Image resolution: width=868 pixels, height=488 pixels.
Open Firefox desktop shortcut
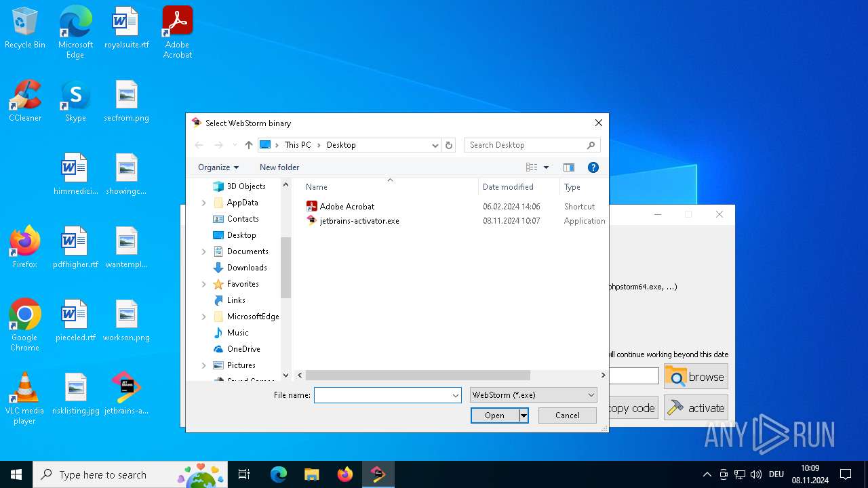point(25,248)
